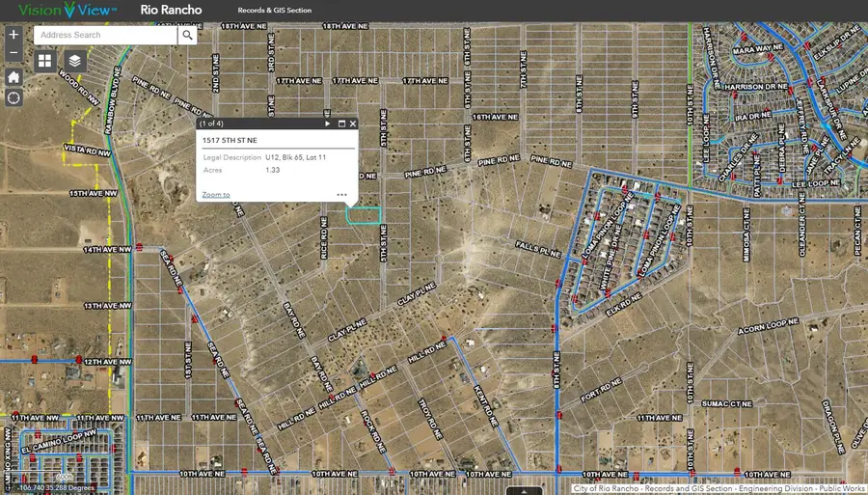Image resolution: width=868 pixels, height=495 pixels.
Task: Click the Records & GIS Section header text
Action: (275, 11)
